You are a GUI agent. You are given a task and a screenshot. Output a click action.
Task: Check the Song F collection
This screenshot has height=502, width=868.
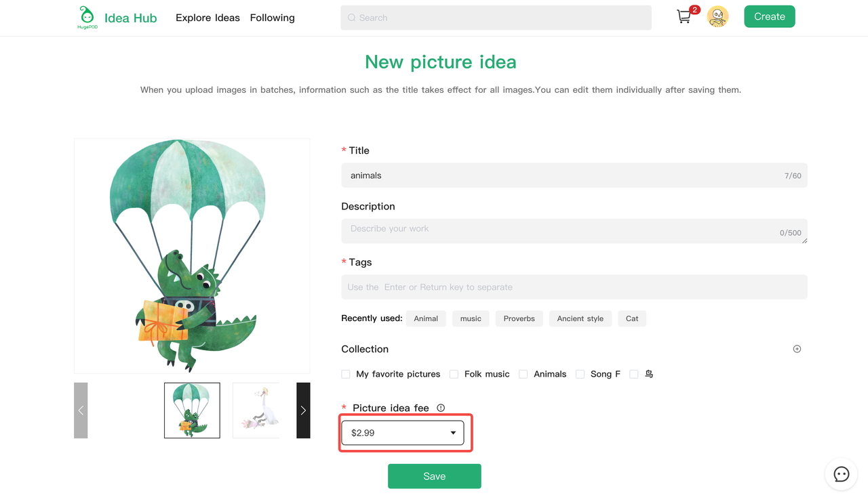coord(580,374)
